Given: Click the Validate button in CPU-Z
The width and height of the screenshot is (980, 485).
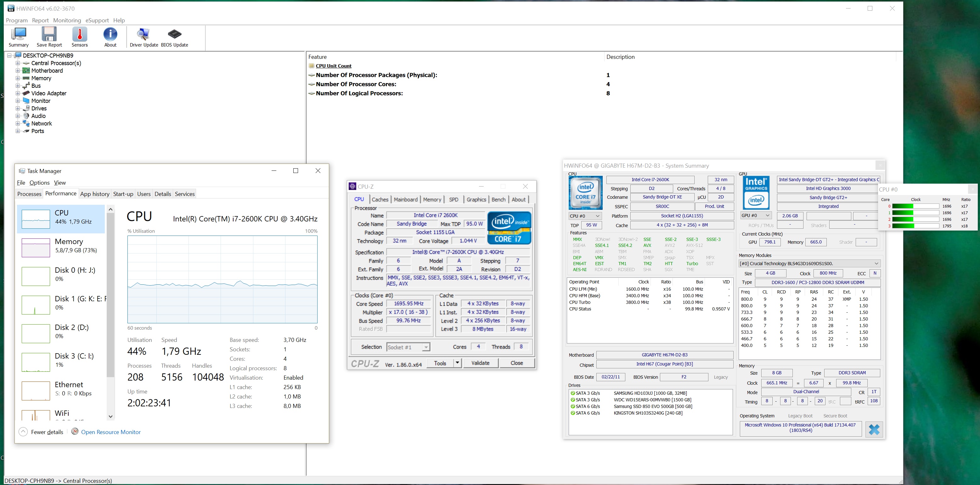Looking at the screenshot, I should point(481,363).
